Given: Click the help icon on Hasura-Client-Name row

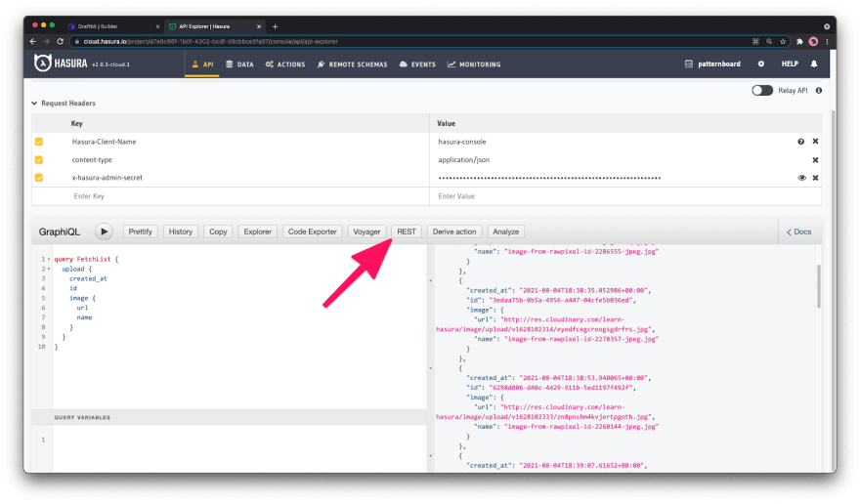Looking at the screenshot, I should (x=800, y=142).
